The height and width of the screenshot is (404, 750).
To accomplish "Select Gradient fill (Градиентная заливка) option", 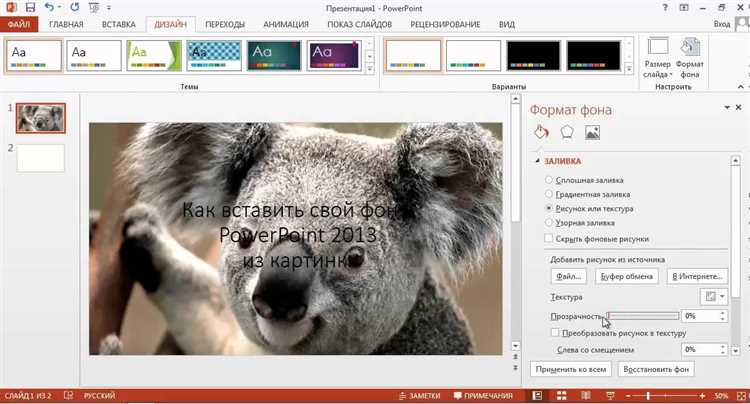I will pyautogui.click(x=588, y=195).
